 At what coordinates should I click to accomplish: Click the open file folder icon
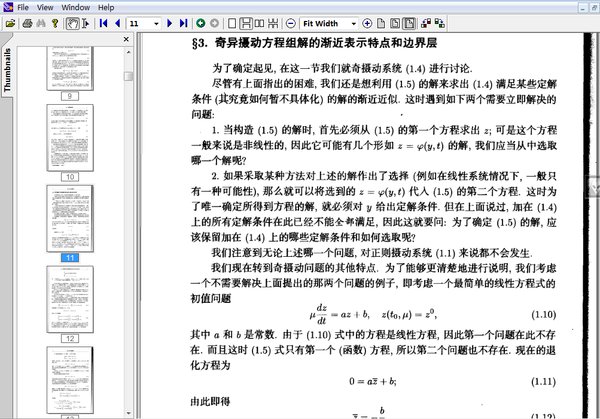click(10, 23)
